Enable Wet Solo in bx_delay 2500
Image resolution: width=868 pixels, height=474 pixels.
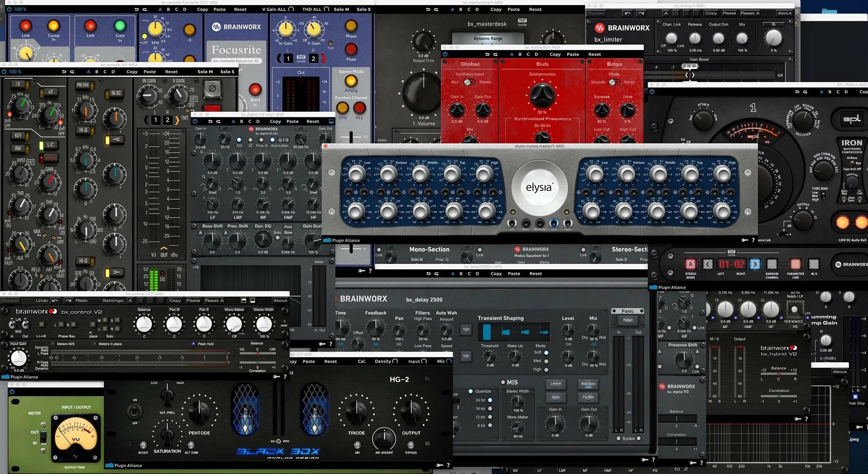coord(587,384)
